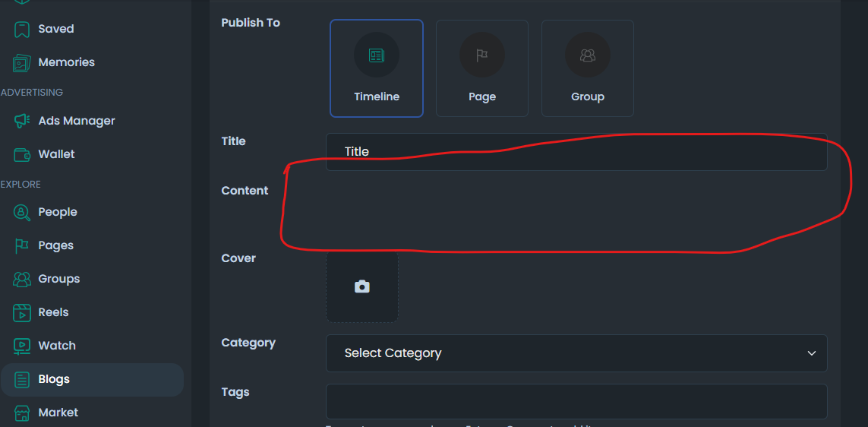
Task: Select Timeline as publish target
Action: [x=377, y=68]
